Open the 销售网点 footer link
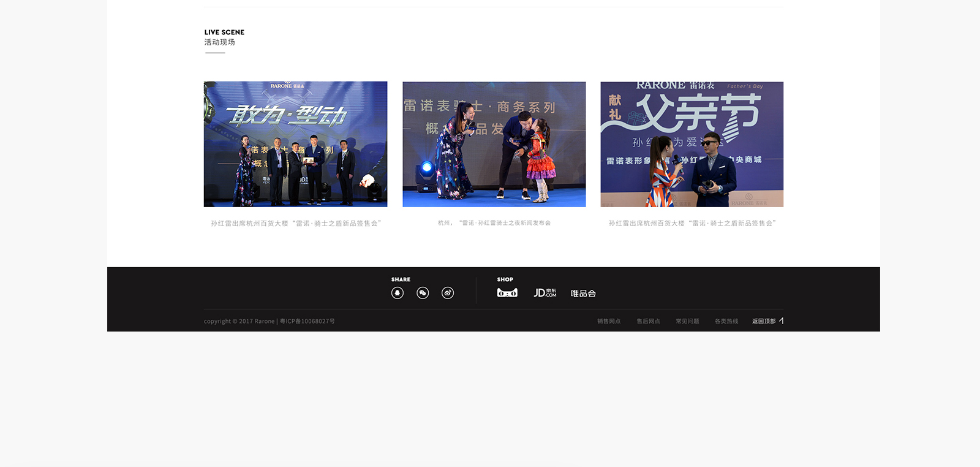 pos(609,321)
